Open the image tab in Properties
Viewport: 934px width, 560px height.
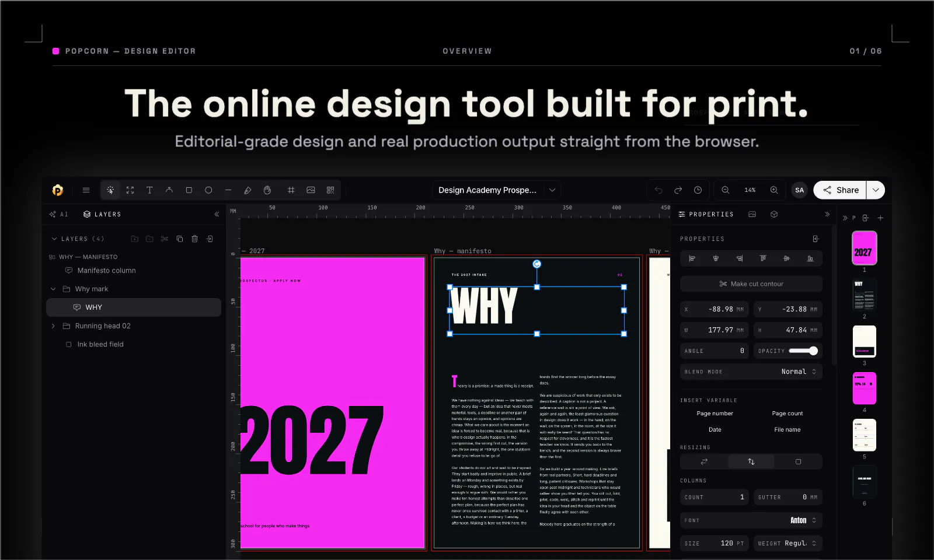coord(752,214)
